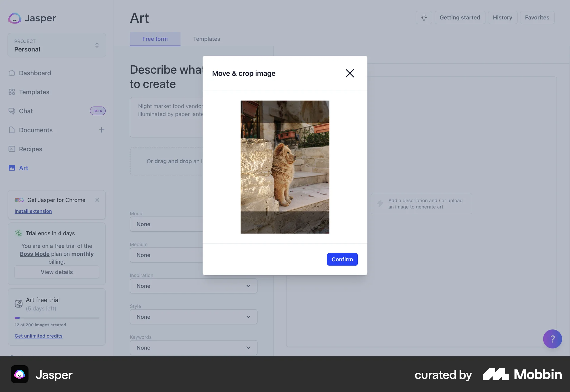The height and width of the screenshot is (392, 570).
Task: Check the image credits progress bar
Action: [56, 318]
